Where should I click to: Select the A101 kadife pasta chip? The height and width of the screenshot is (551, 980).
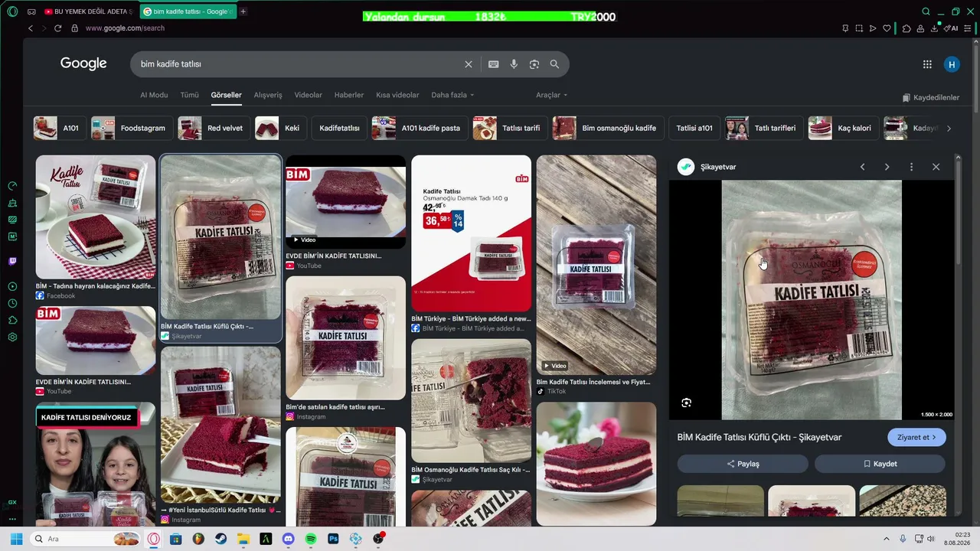tap(420, 128)
